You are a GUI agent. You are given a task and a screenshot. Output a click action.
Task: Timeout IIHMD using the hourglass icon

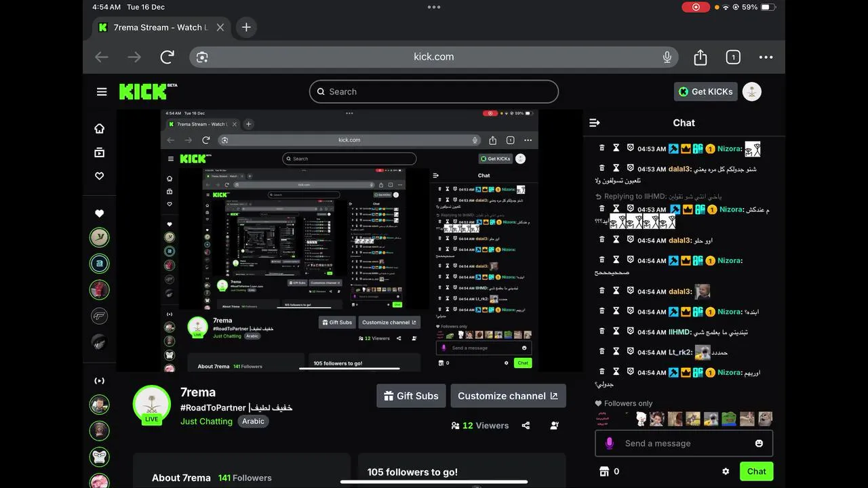(616, 331)
